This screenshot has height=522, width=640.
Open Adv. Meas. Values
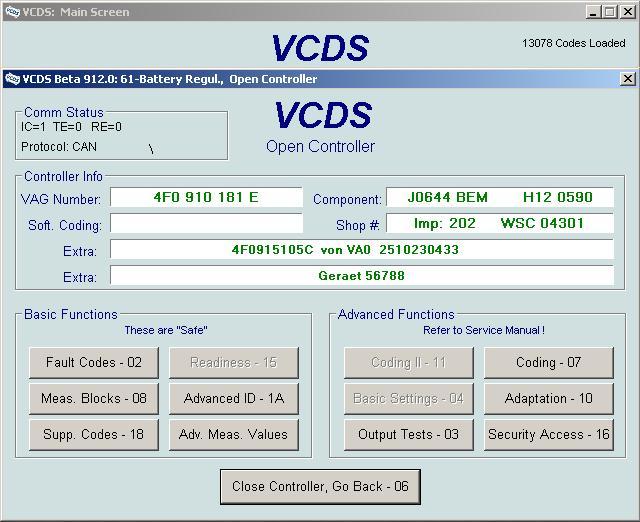tap(233, 435)
